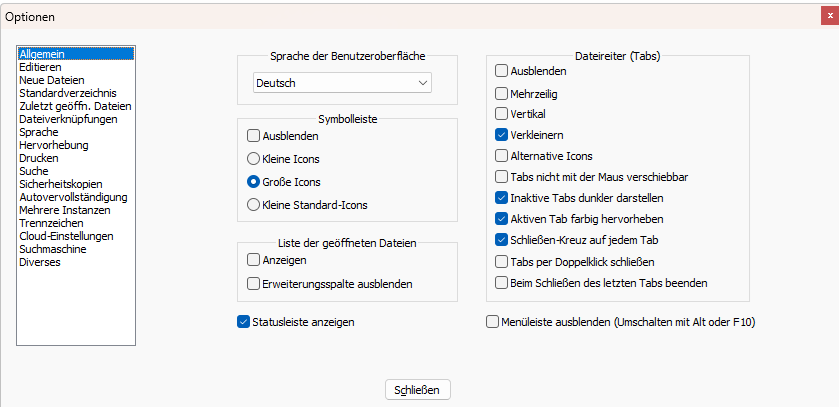Open the Sprache der Benutzeroberfläche dropdown
The image size is (839, 407).
pos(342,82)
